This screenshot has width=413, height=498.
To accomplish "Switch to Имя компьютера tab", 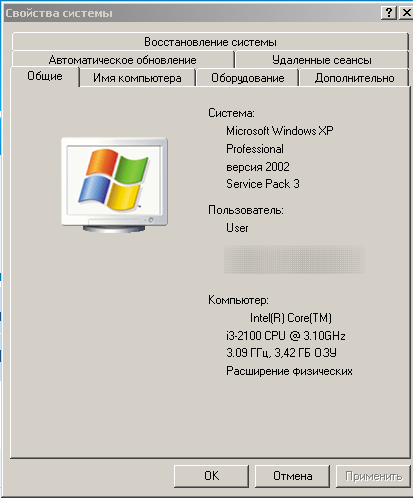I will (x=137, y=78).
